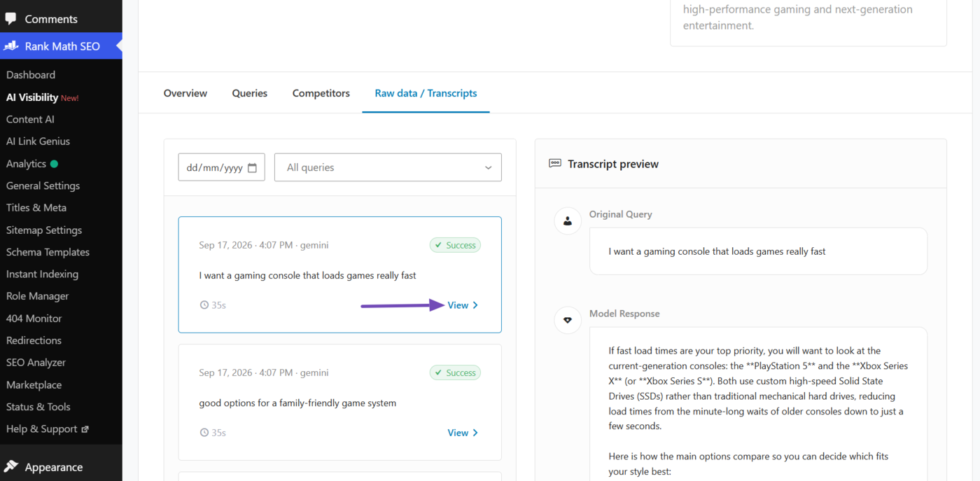Click the calendar icon in date field
980x481 pixels.
[x=253, y=167]
